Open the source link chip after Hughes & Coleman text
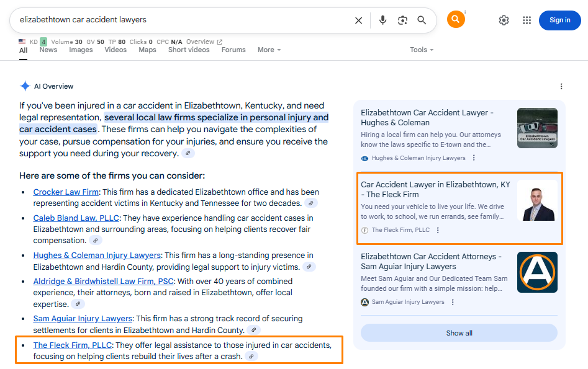This screenshot has width=588, height=369. tap(309, 267)
